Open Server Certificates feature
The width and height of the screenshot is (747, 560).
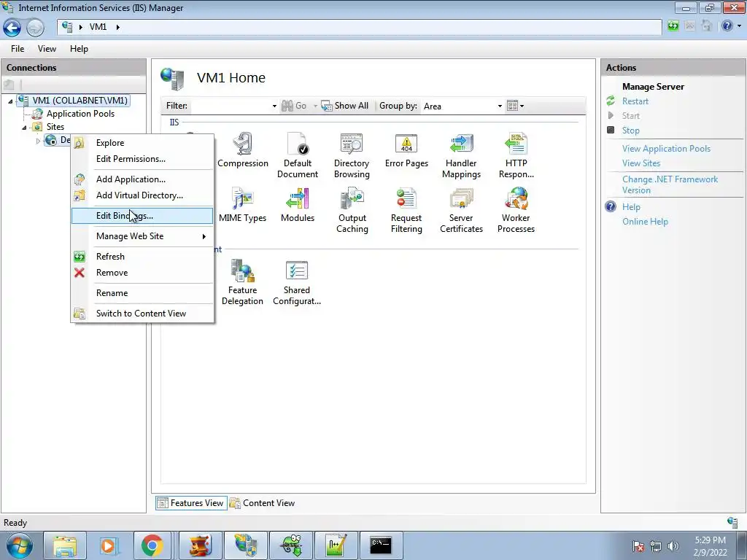coord(461,210)
